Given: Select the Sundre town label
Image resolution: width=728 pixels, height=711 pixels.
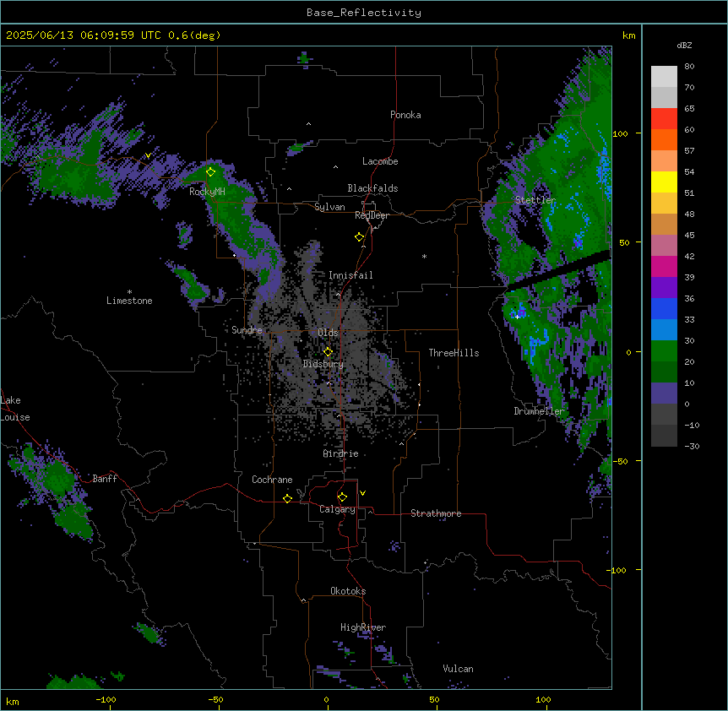Looking at the screenshot, I should click(x=247, y=330).
